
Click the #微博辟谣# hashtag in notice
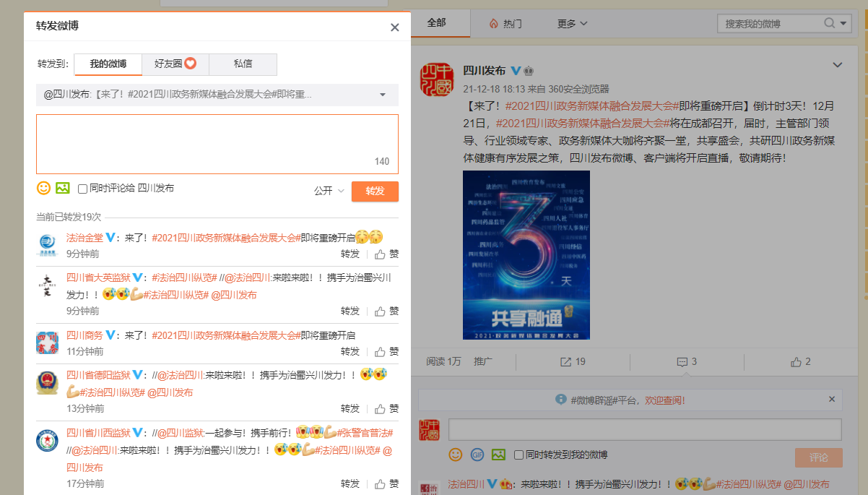tap(594, 400)
